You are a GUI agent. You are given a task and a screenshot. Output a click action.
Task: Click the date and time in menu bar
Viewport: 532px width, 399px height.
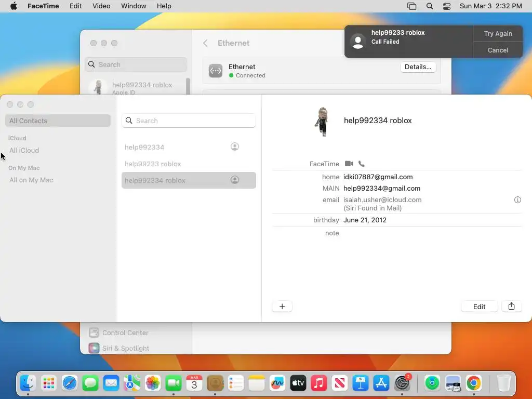490,6
